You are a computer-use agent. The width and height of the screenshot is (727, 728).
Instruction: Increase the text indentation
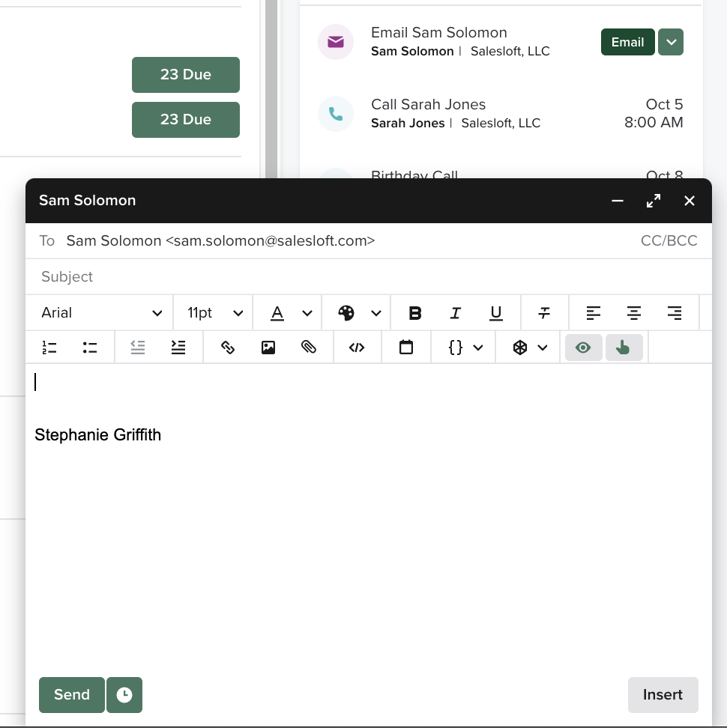point(178,347)
